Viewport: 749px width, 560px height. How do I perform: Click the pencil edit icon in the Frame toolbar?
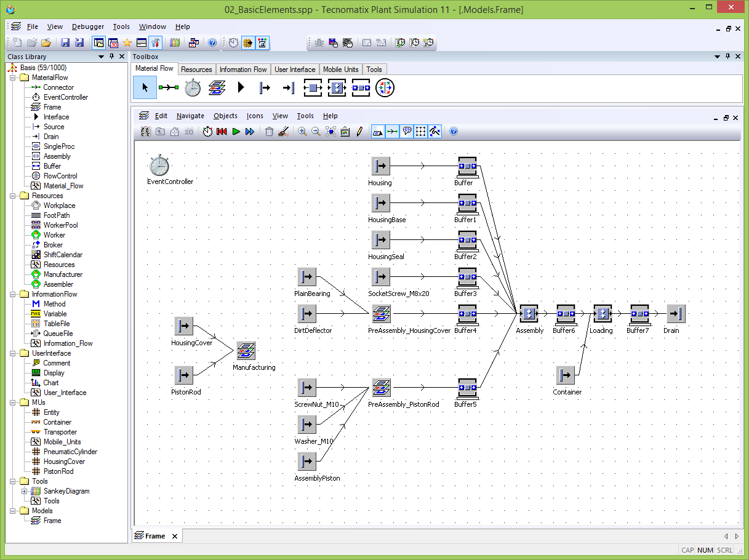click(x=359, y=132)
